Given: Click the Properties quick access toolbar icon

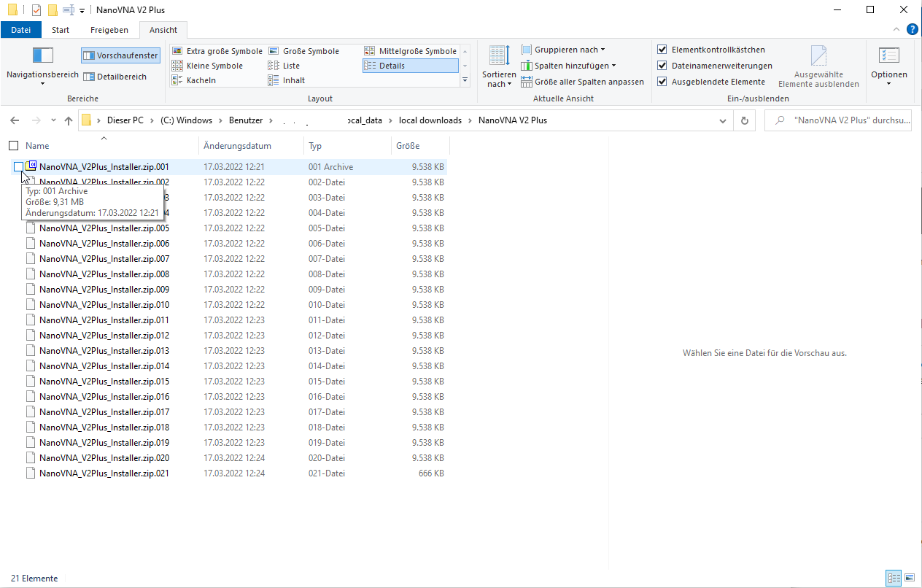Looking at the screenshot, I should pyautogui.click(x=36, y=9).
